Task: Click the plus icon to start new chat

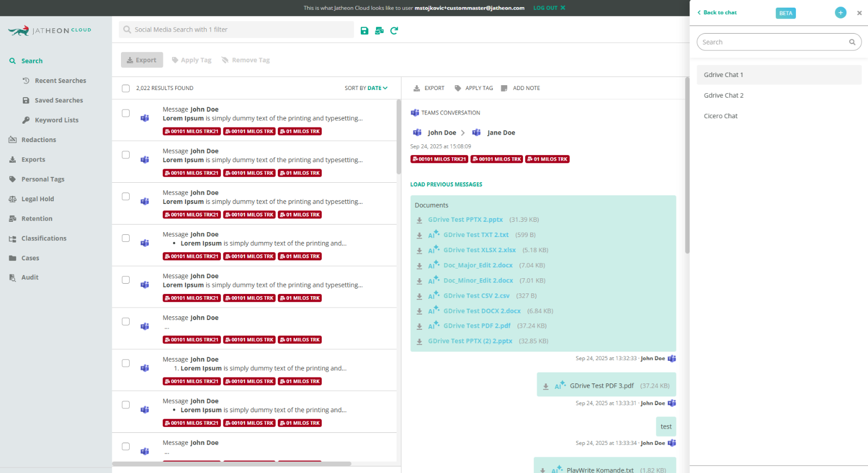Action: coord(840,12)
